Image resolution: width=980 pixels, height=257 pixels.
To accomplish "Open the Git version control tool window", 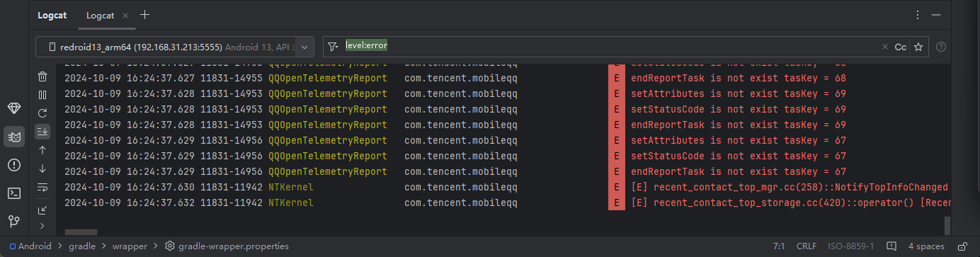I will pyautogui.click(x=14, y=222).
